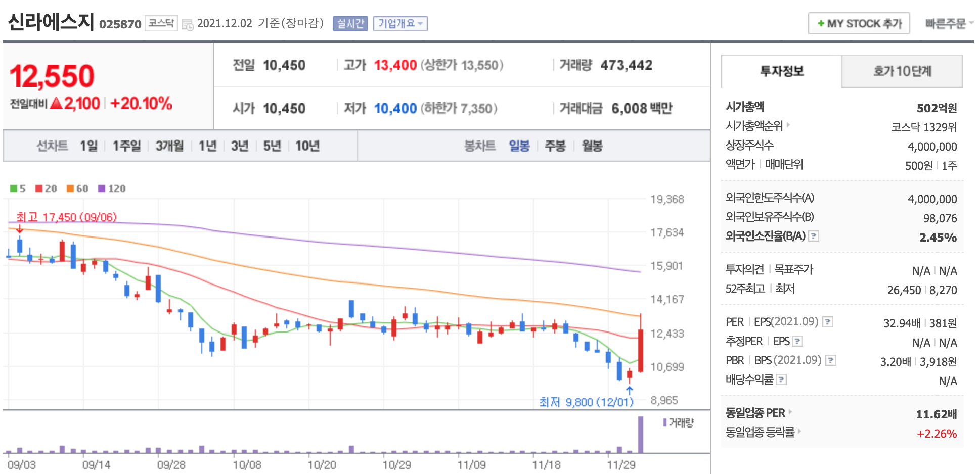The image size is (980, 474).
Task: Select the 1일 line chart period
Action: [89, 146]
